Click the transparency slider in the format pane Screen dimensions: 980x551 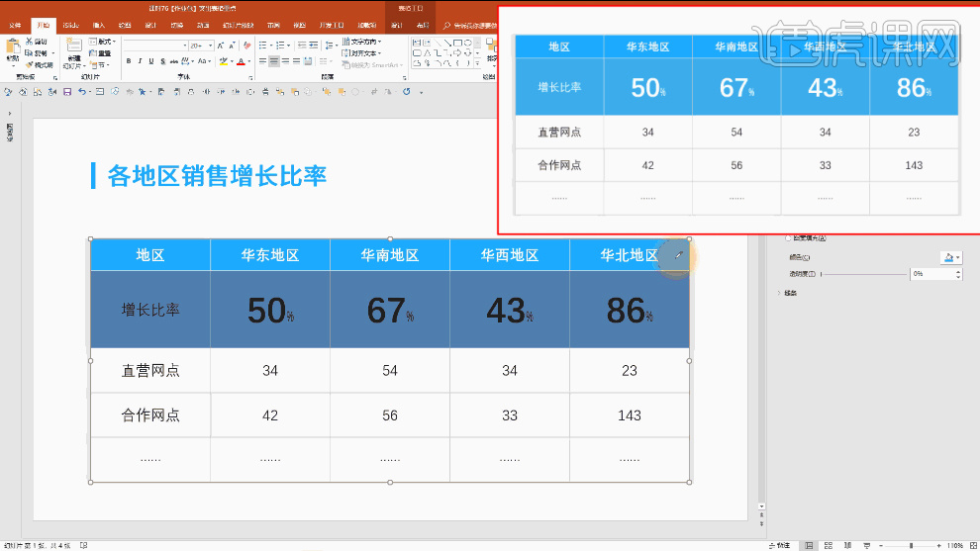click(865, 274)
